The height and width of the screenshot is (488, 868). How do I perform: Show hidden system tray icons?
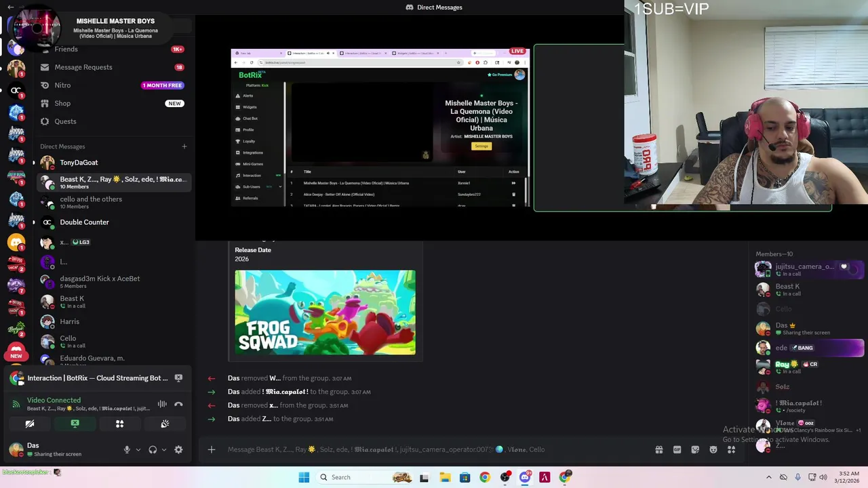click(768, 477)
